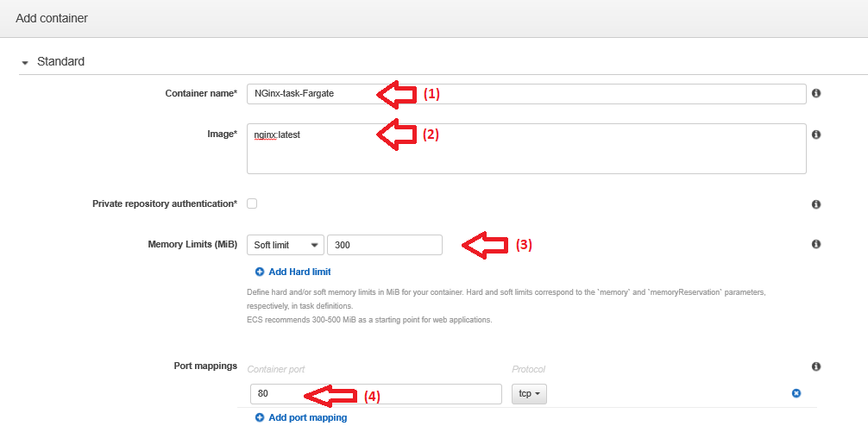Click the Add Hard limit link
This screenshot has width=868, height=432.
(x=299, y=272)
